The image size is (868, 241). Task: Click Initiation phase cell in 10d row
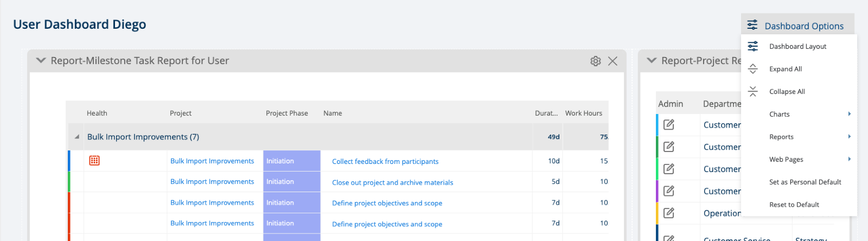pos(292,161)
